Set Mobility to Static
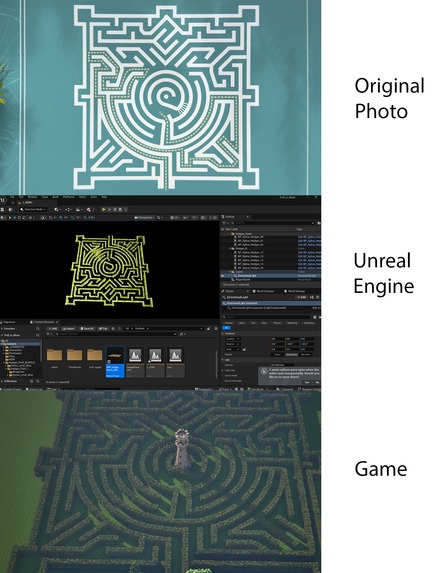The image size is (444, 573). pyautogui.click(x=277, y=354)
